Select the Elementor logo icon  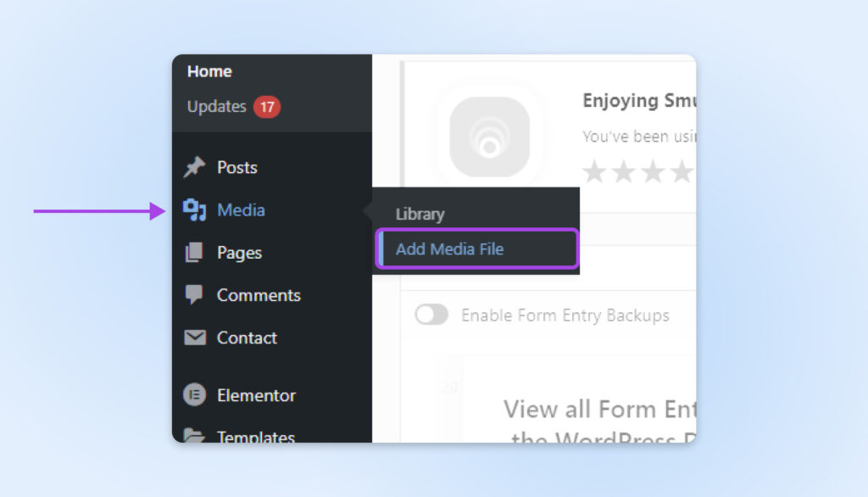tap(193, 394)
